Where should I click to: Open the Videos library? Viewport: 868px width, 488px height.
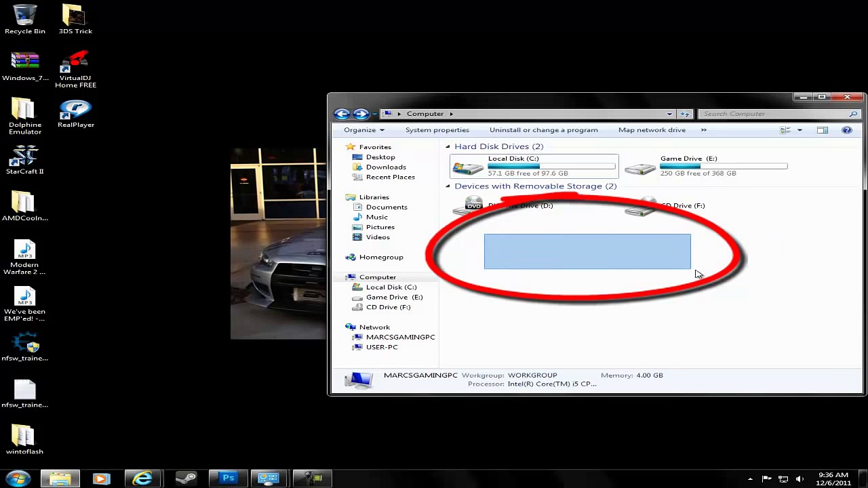378,237
